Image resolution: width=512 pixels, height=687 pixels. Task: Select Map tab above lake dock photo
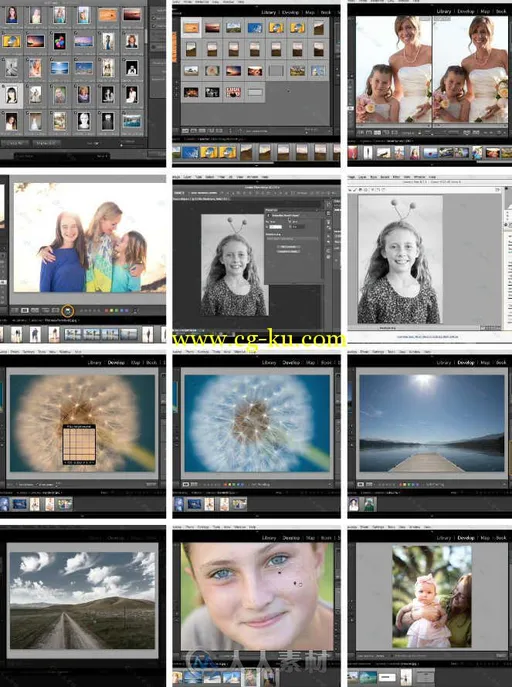point(485,363)
